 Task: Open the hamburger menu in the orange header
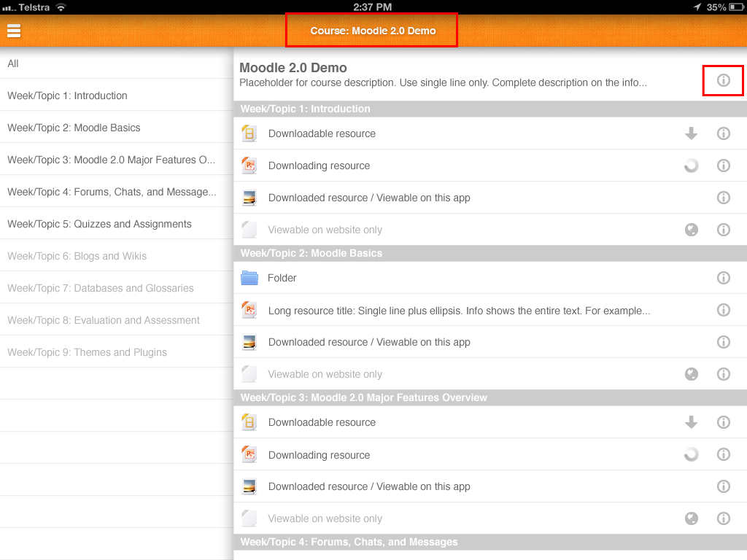tap(14, 31)
